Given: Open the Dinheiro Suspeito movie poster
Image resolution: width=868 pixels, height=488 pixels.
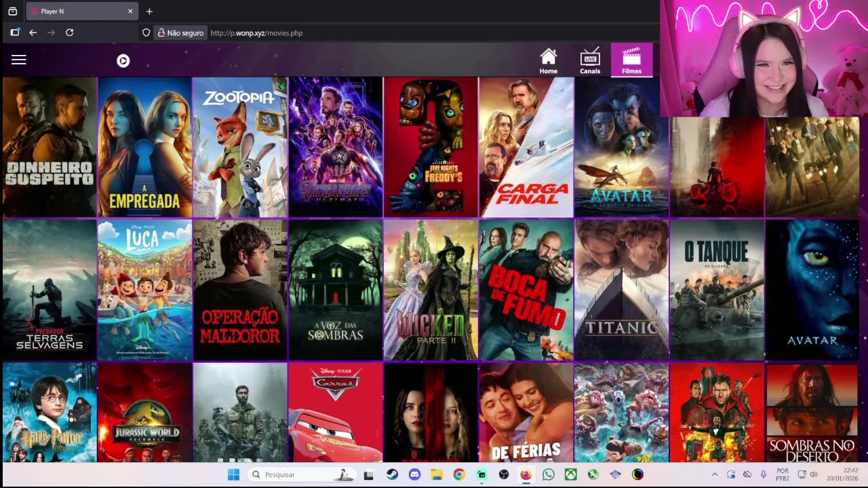Looking at the screenshot, I should click(x=50, y=147).
